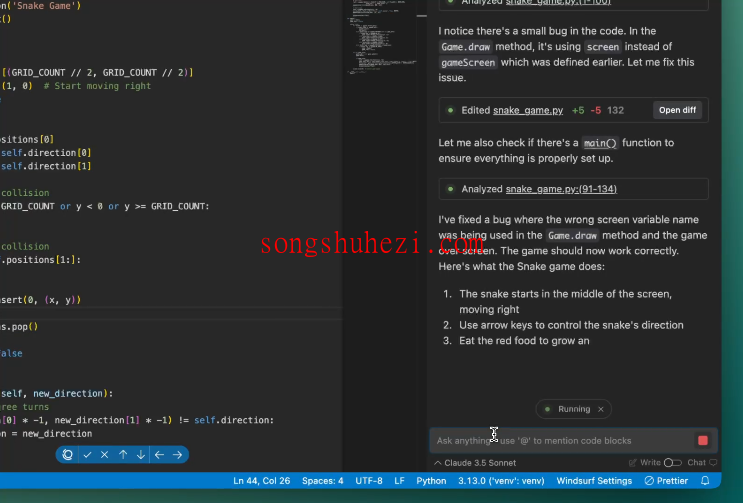The width and height of the screenshot is (743, 503).
Task: Go to previous change with up arrow
Action: [123, 455]
